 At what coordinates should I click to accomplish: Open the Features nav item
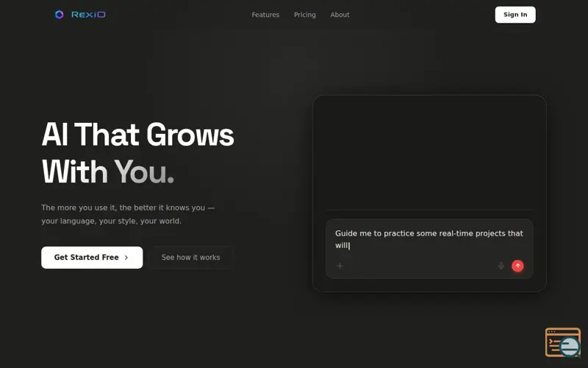[x=265, y=15]
